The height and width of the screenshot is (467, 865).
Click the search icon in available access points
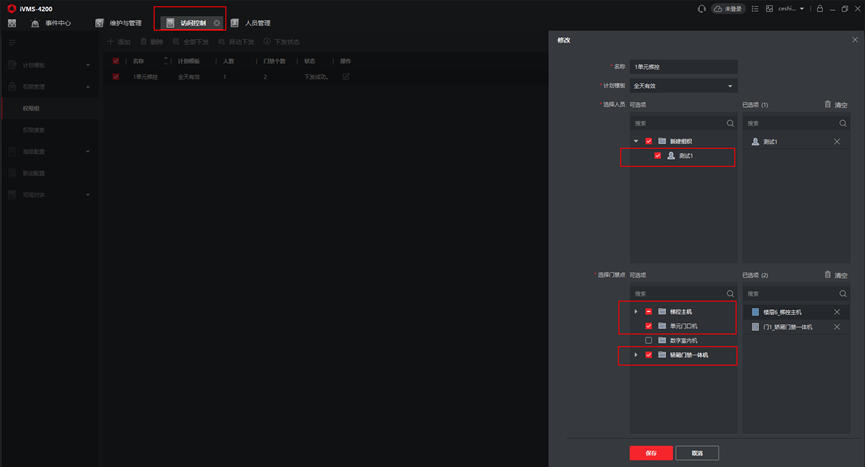coord(730,294)
